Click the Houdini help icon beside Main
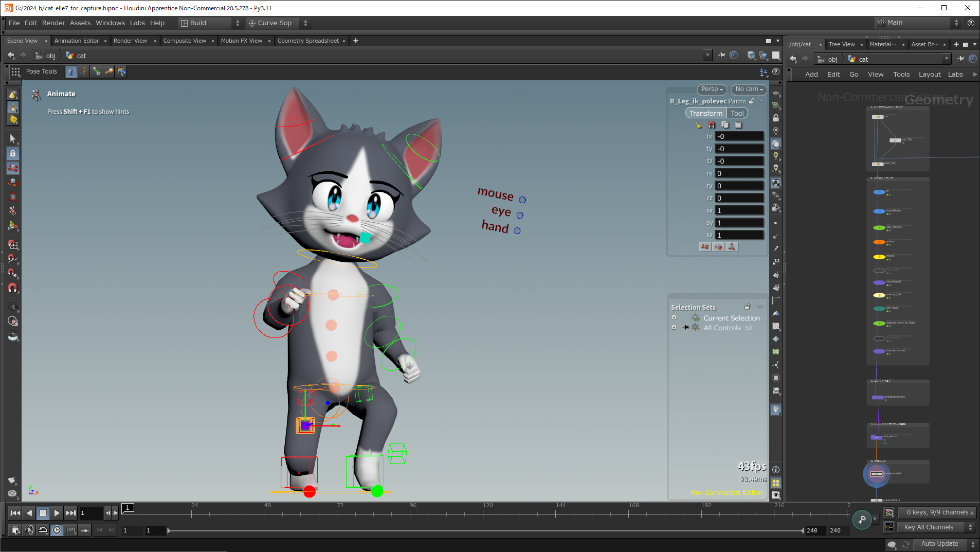This screenshot has height=552, width=980. 971,23
